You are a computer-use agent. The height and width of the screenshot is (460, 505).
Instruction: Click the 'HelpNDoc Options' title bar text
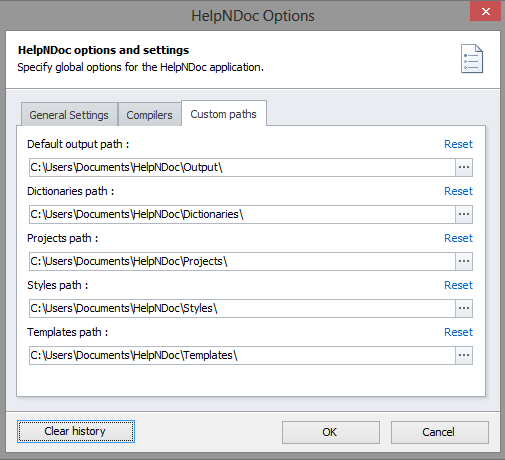click(253, 16)
